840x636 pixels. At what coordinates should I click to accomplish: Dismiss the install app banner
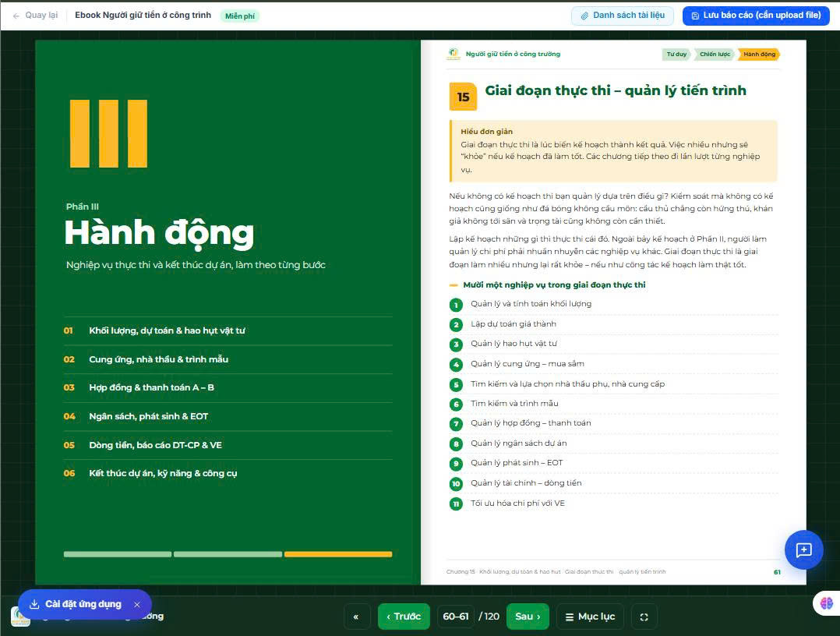click(x=137, y=604)
